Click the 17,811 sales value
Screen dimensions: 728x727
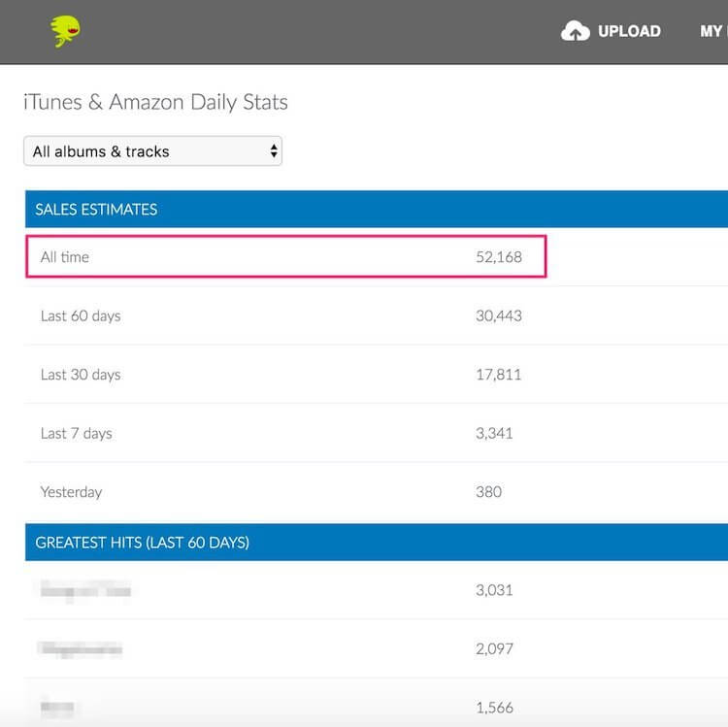pos(498,375)
